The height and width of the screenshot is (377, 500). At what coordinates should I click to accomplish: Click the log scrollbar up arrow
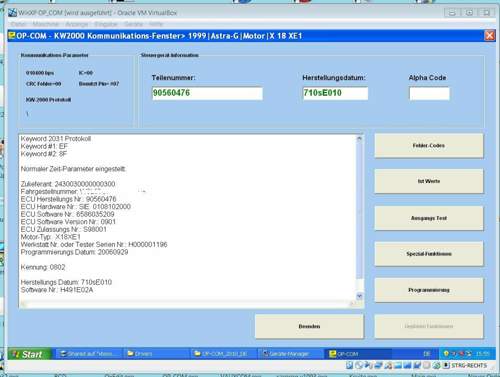[x=359, y=139]
